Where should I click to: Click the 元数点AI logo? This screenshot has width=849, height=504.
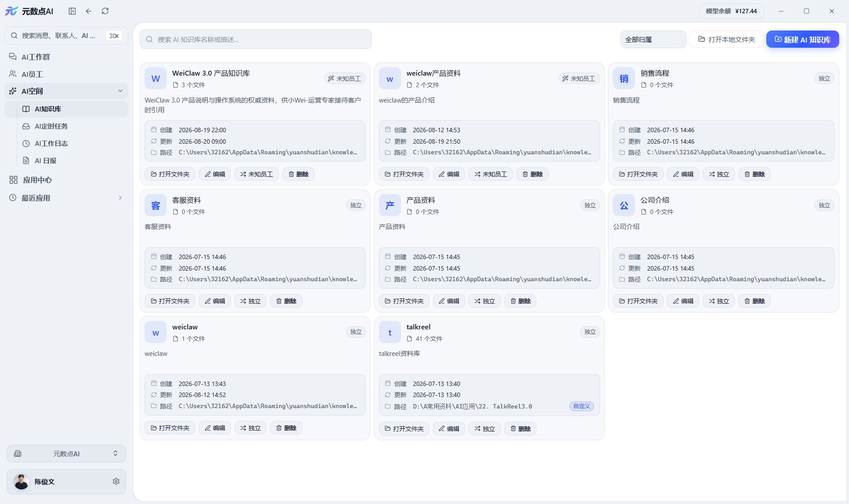(29, 11)
